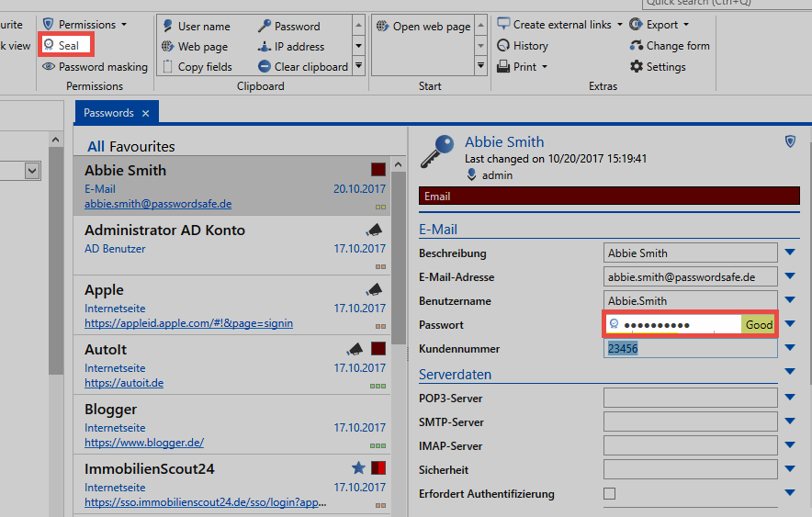Click the Administrator AD Konto megaphone icon
This screenshot has width=812, height=517.
click(374, 230)
